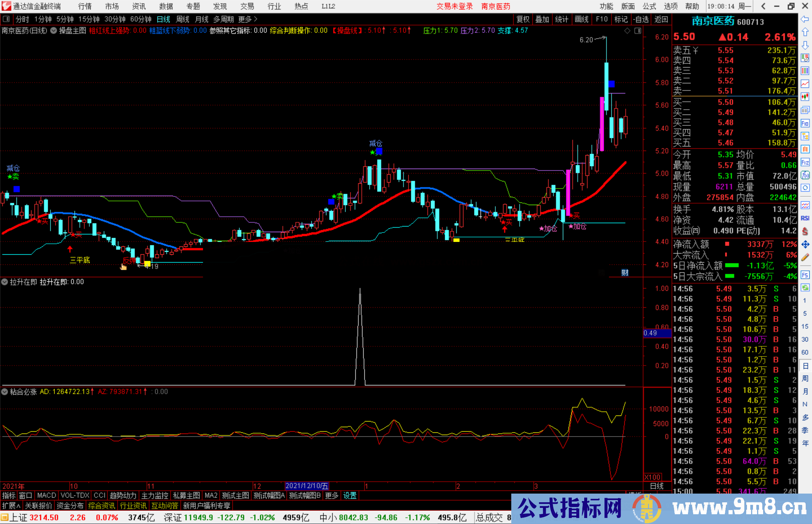The height and width of the screenshot is (524, 812).
Task: Click the 复权 button
Action: pos(523,19)
